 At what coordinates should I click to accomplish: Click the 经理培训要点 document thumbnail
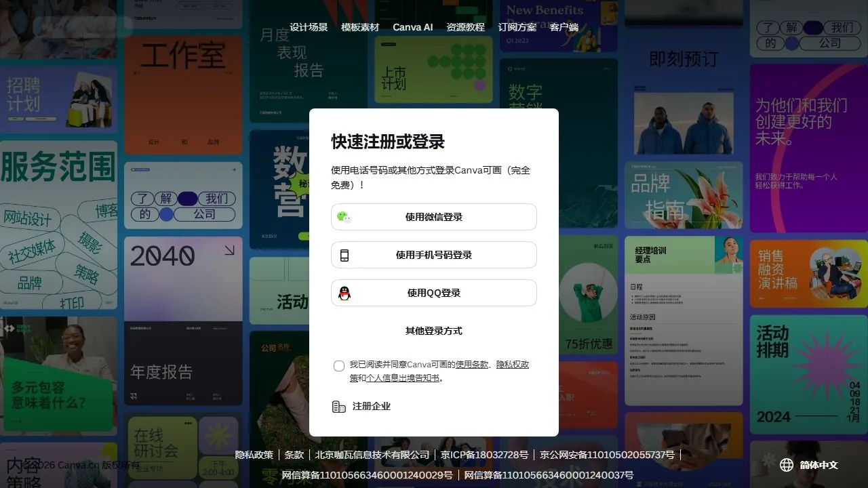684,321
